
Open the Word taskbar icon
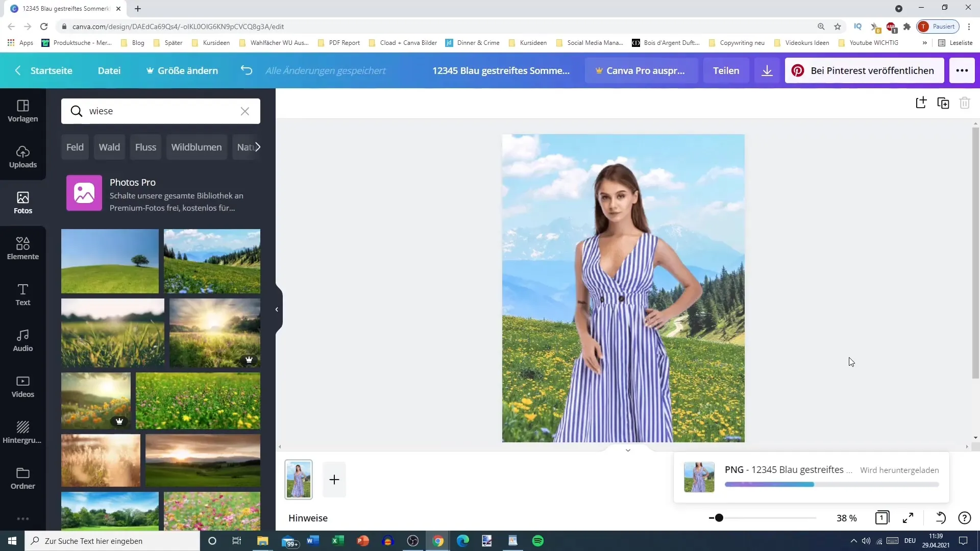tap(313, 541)
